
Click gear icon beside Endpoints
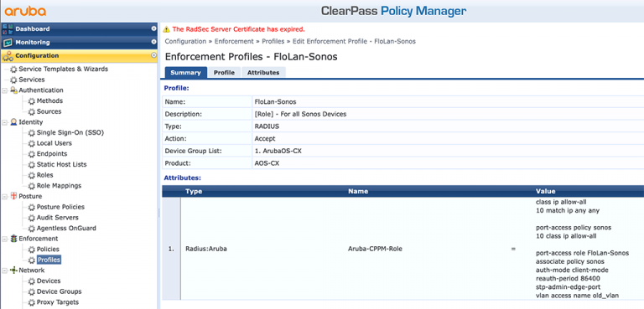(x=32, y=154)
